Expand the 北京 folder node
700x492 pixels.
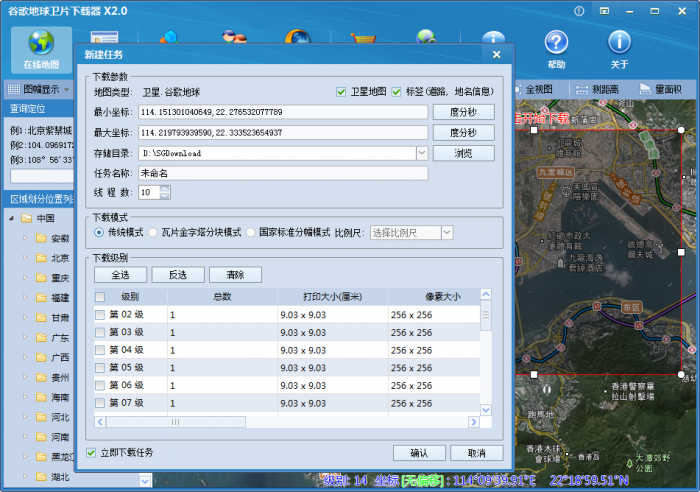click(x=25, y=258)
